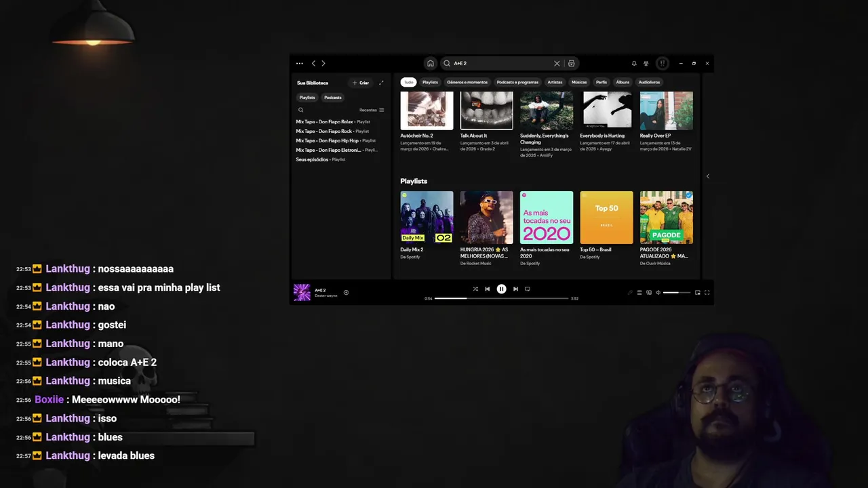The width and height of the screenshot is (868, 488).
Task: Open the friends activity icon
Action: 646,63
